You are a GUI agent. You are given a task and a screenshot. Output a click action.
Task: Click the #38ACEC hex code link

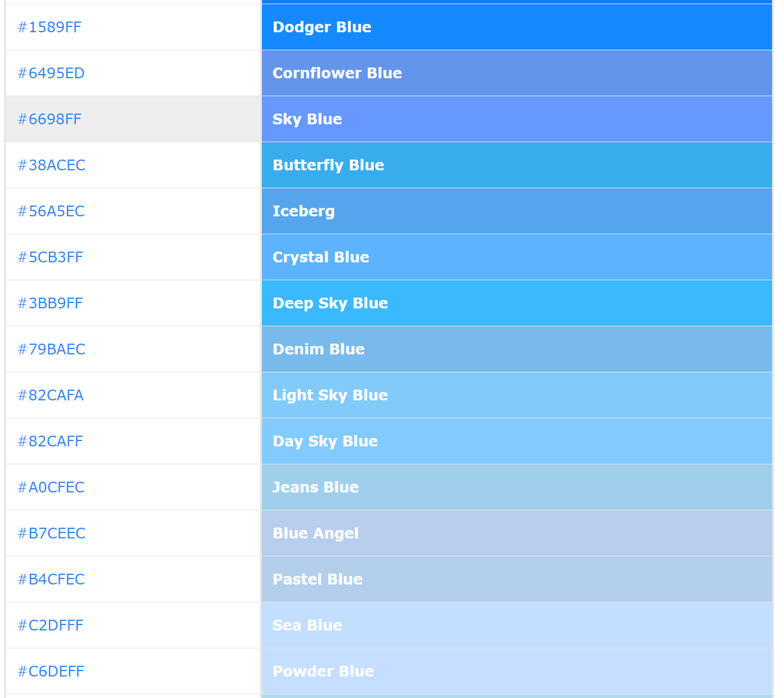pyautogui.click(x=51, y=165)
